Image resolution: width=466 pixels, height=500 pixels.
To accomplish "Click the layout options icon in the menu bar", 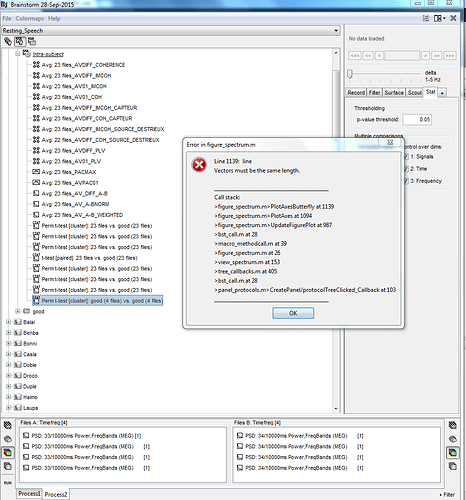I will point(439,18).
